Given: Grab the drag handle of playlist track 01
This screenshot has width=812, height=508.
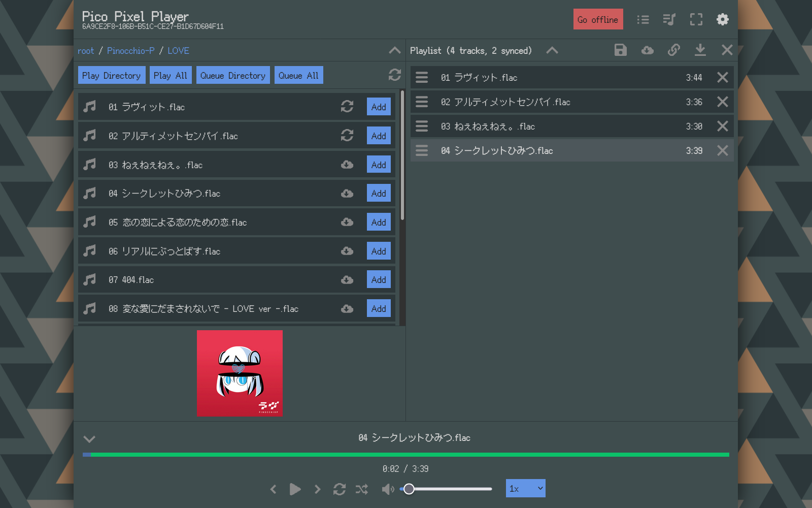Looking at the screenshot, I should click(x=422, y=77).
